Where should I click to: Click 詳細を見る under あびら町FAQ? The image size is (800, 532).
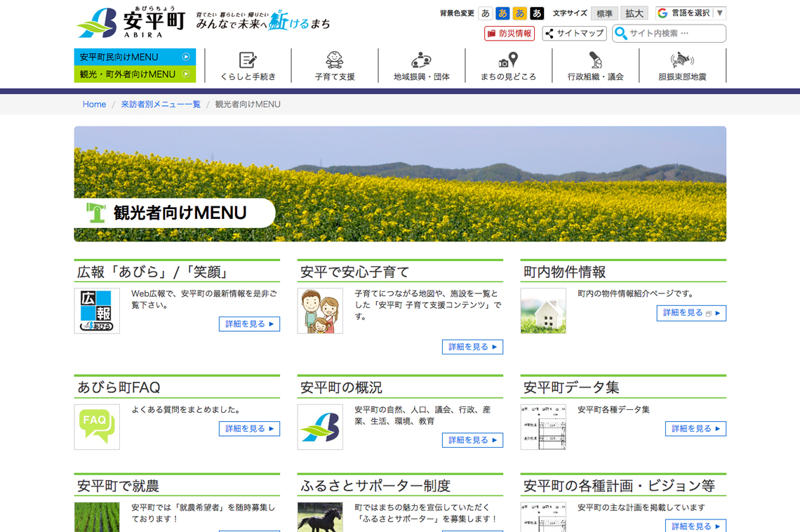click(250, 428)
